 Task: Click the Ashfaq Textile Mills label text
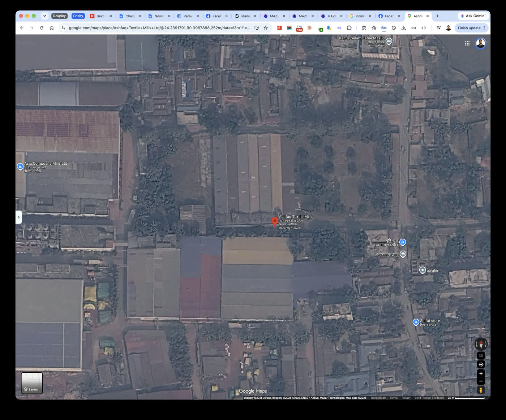(x=296, y=217)
